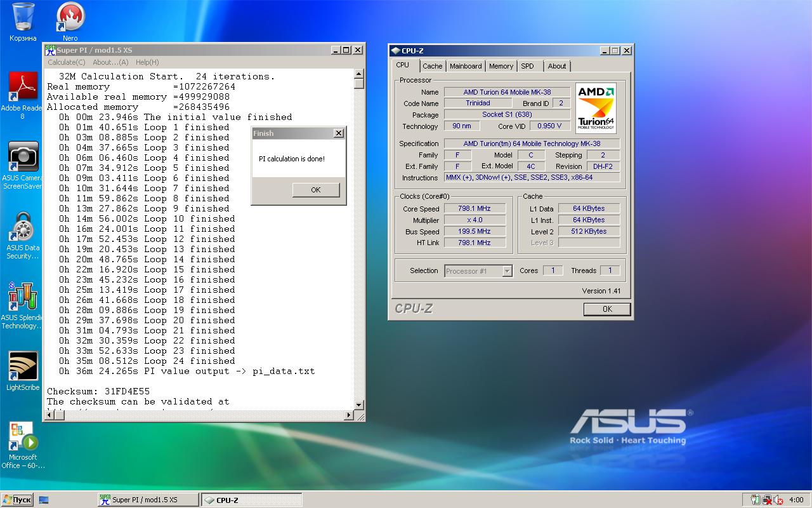Open ASUS Splendid Technology shortcut

pos(23,305)
